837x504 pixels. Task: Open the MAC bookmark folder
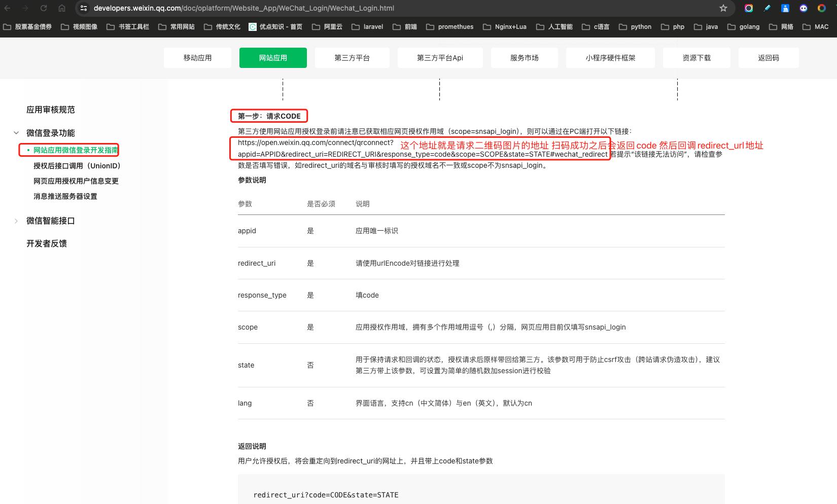click(x=816, y=27)
